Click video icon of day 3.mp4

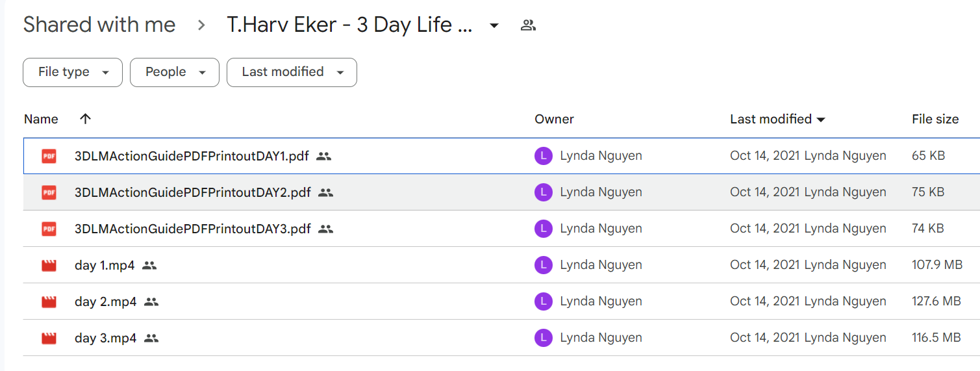49,338
